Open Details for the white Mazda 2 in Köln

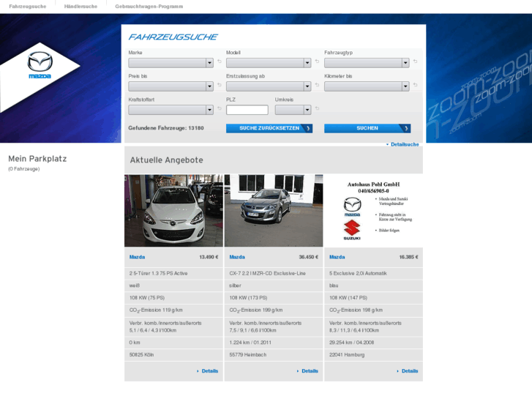tap(208, 371)
